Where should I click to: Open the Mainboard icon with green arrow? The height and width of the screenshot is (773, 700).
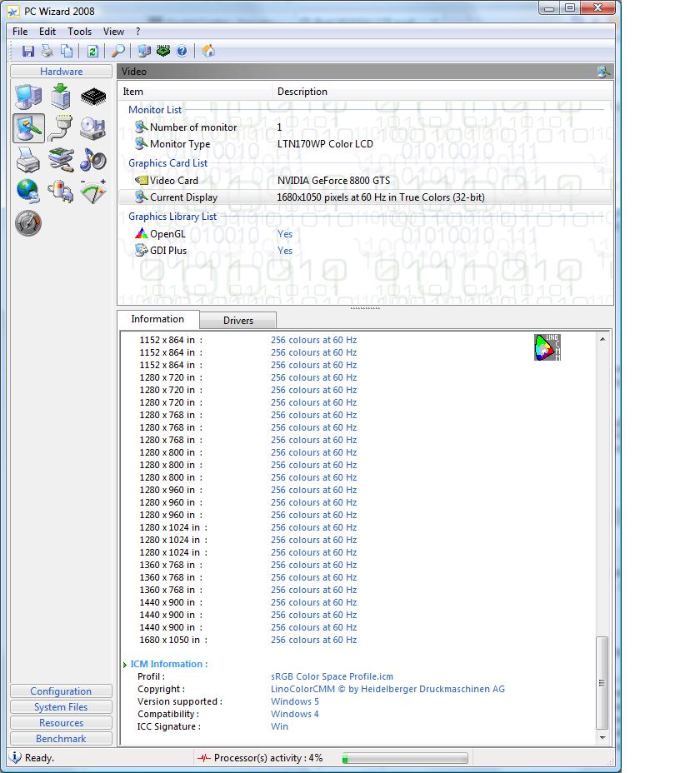click(61, 97)
